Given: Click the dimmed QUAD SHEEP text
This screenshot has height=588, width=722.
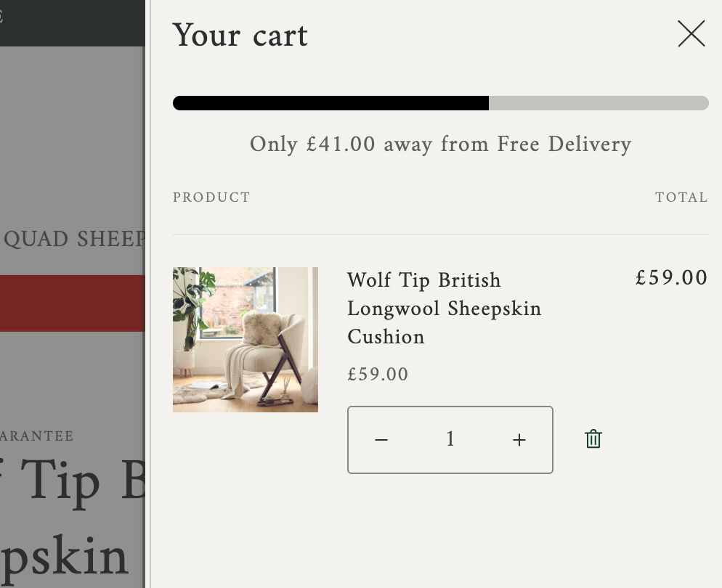Looking at the screenshot, I should pos(73,239).
